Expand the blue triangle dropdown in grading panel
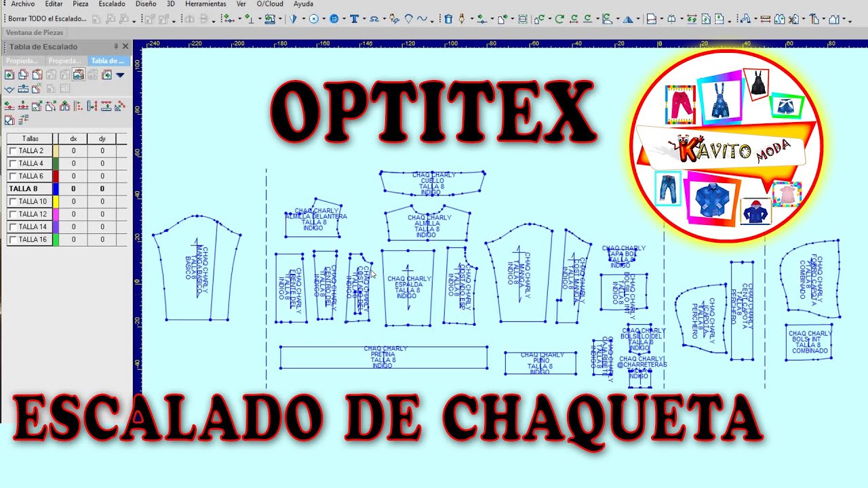 coord(120,75)
